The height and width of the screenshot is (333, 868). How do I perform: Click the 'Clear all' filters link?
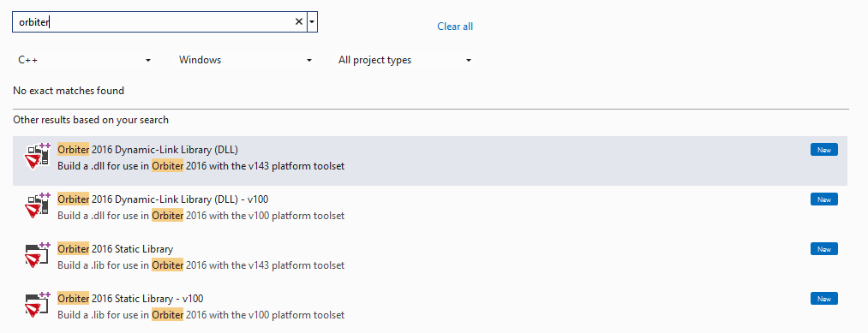click(x=455, y=26)
